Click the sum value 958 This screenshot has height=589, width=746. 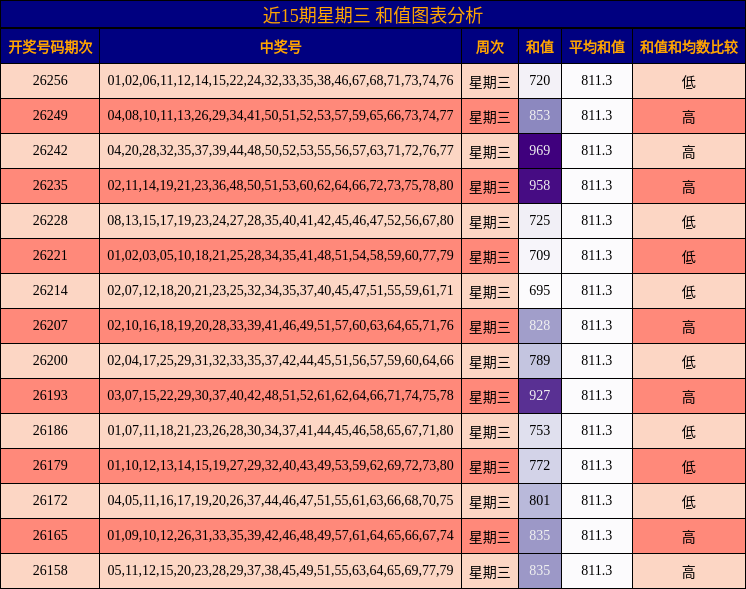tap(540, 186)
